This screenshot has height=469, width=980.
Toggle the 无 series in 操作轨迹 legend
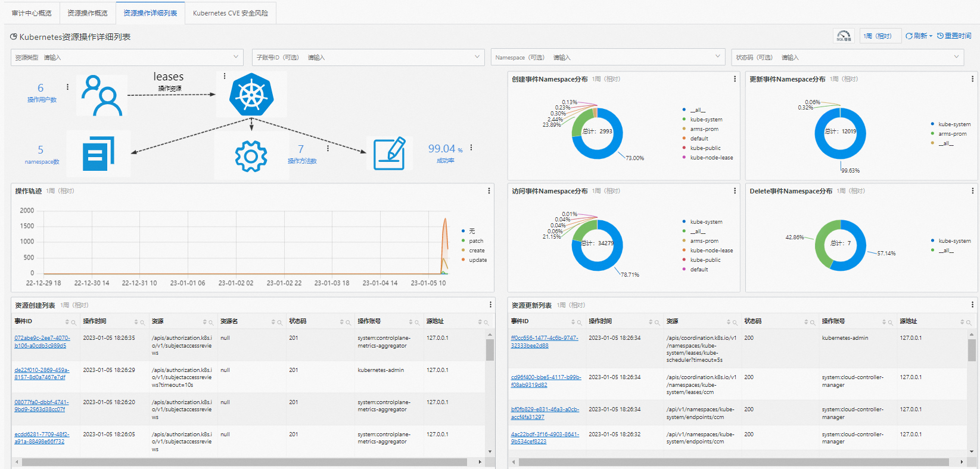(x=468, y=231)
